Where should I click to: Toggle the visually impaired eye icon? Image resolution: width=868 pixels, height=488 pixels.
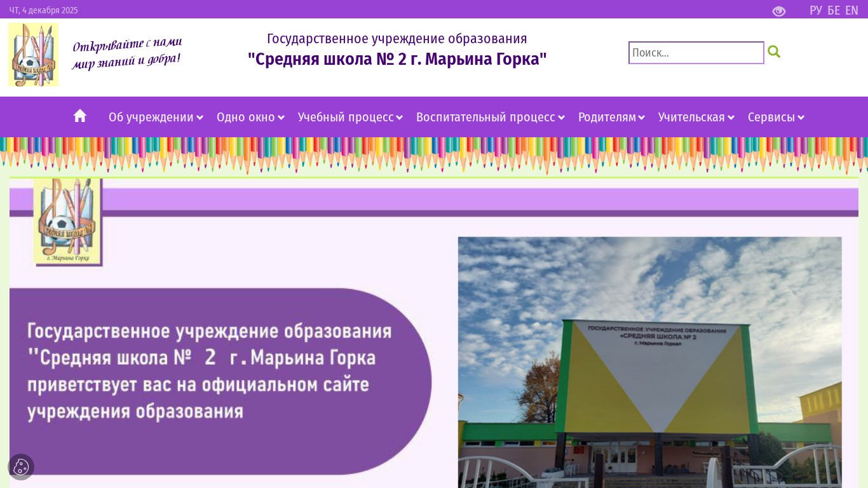[779, 11]
